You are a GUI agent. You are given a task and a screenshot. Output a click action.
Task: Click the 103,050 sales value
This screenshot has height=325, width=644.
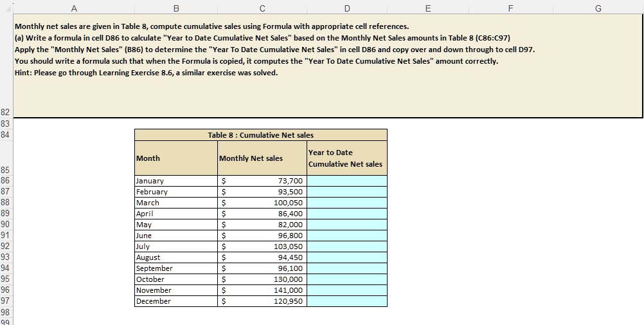(262, 246)
